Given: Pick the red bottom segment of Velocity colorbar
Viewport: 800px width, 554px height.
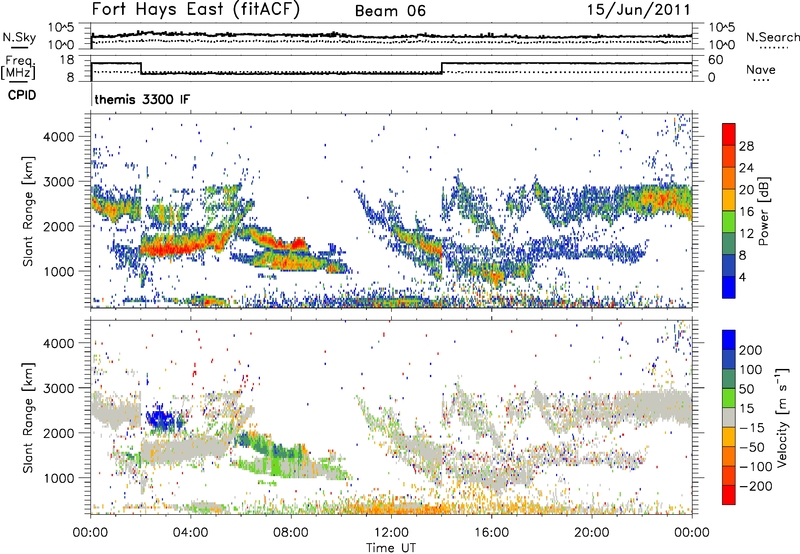Looking at the screenshot, I should [729, 495].
